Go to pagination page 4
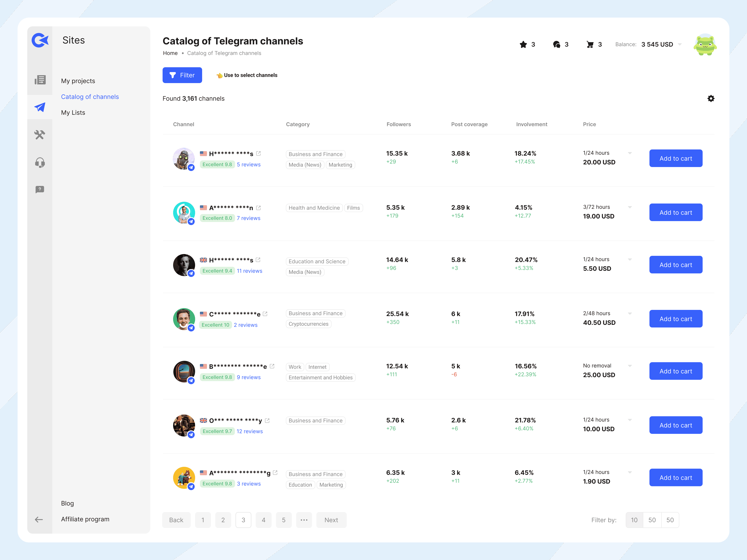 tap(264, 520)
